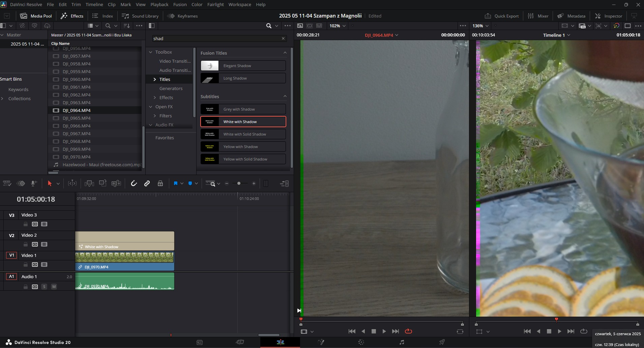Open the Sound Library panel
Viewport: 644px width, 348px height.
click(140, 16)
